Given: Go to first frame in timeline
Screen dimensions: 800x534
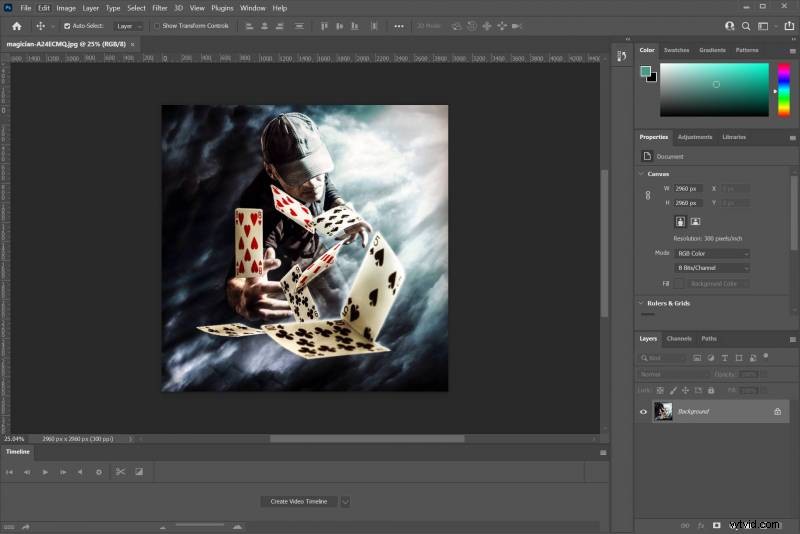Looking at the screenshot, I should (x=9, y=472).
